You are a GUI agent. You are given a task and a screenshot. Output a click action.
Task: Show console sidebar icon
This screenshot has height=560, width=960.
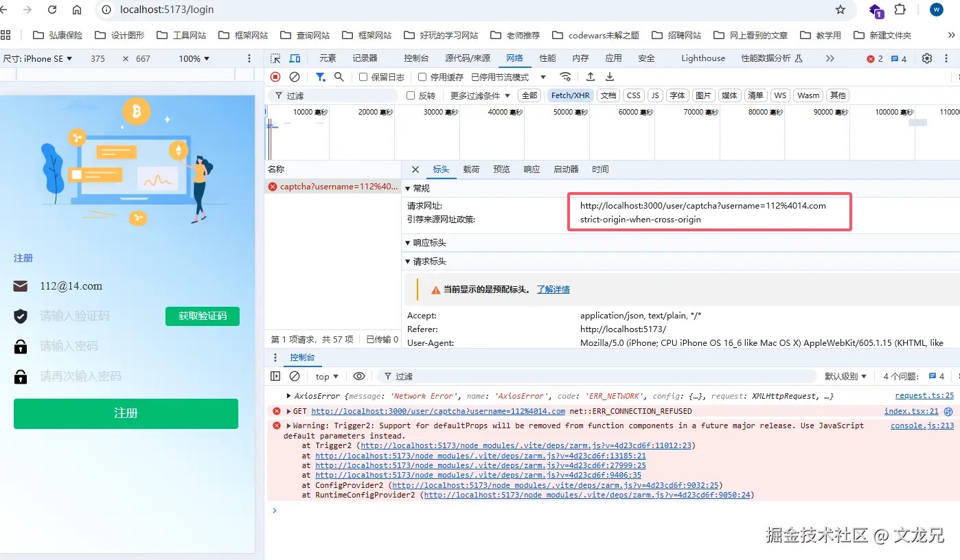click(275, 376)
